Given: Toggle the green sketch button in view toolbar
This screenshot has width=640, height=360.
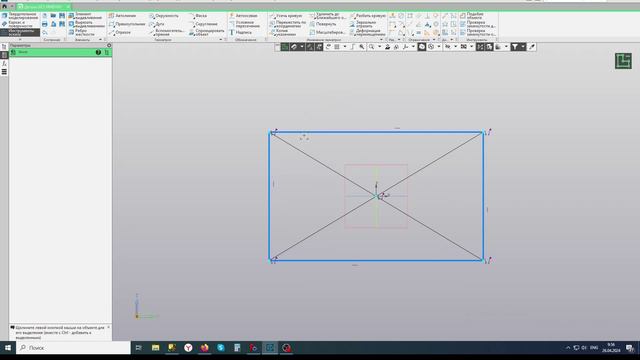Looking at the screenshot, I should coord(285,47).
